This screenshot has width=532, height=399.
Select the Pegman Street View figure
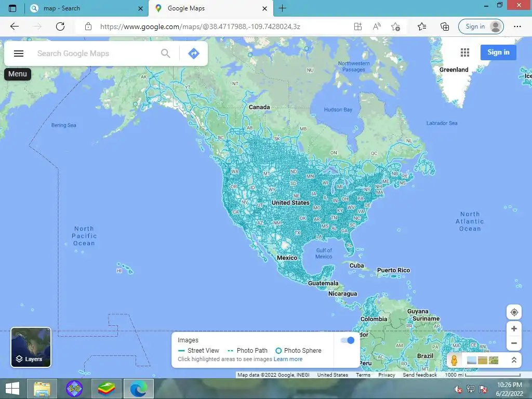pyautogui.click(x=454, y=360)
